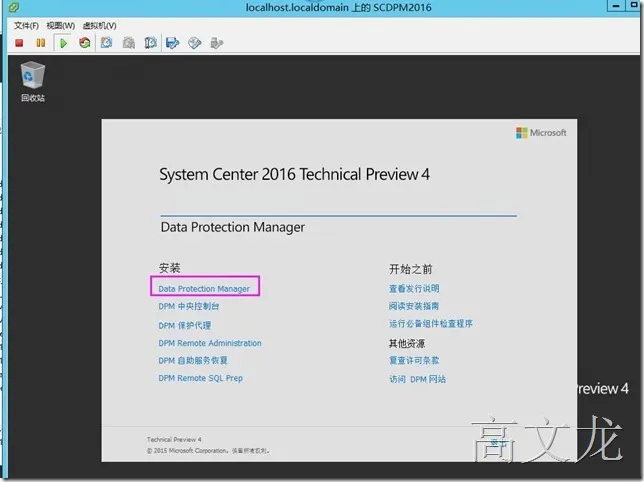Click the 2015 Microsoft Corporation copyright text
The width and height of the screenshot is (644, 482).
(x=208, y=451)
